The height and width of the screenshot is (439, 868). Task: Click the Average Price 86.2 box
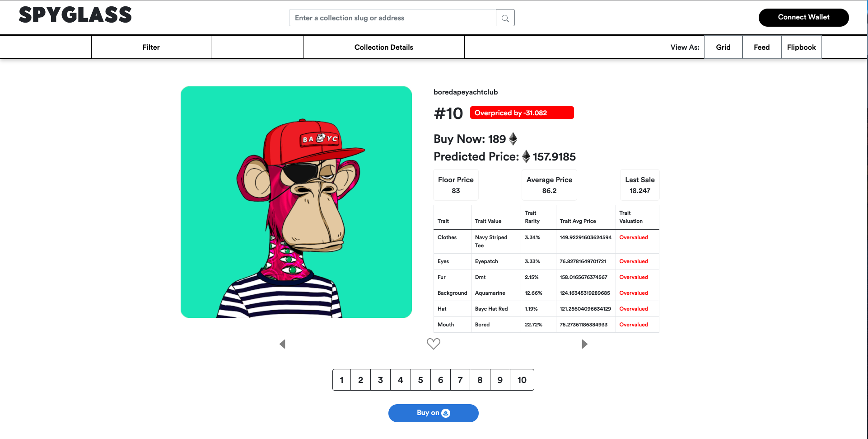[x=549, y=185]
